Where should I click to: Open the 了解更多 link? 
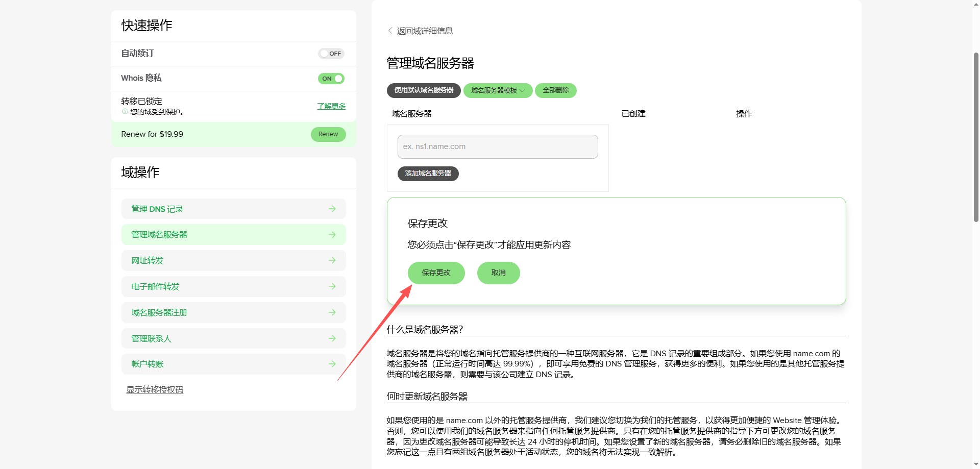[x=331, y=106]
